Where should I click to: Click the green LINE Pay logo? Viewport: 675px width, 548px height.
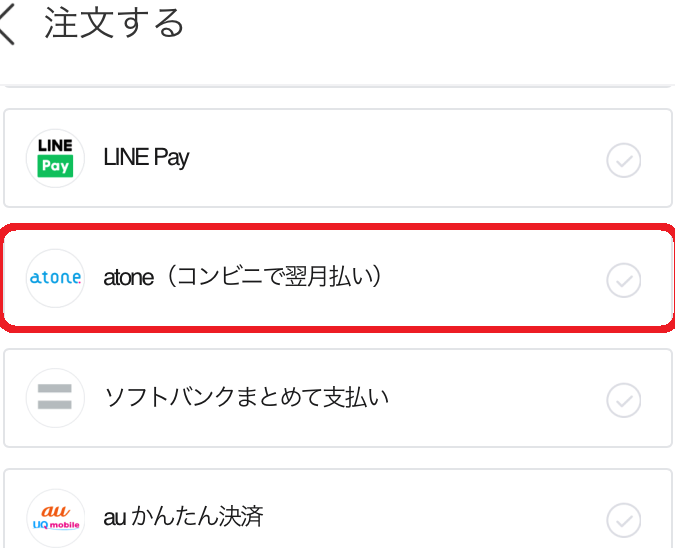point(55,158)
